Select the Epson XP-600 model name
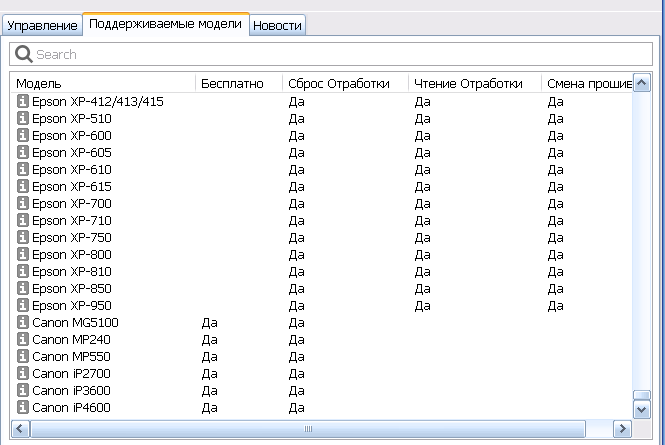Viewport: 665px width, 445px height. tap(72, 135)
